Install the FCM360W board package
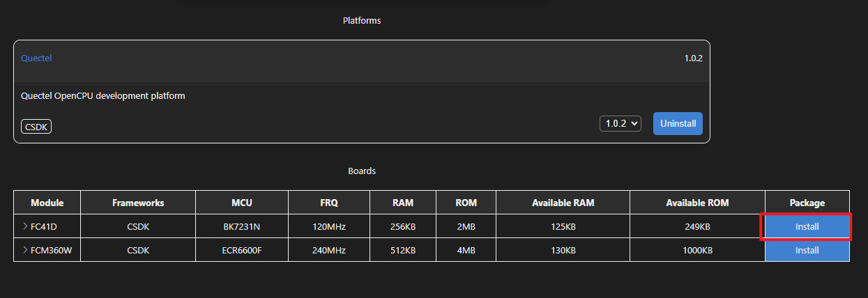 [x=807, y=250]
